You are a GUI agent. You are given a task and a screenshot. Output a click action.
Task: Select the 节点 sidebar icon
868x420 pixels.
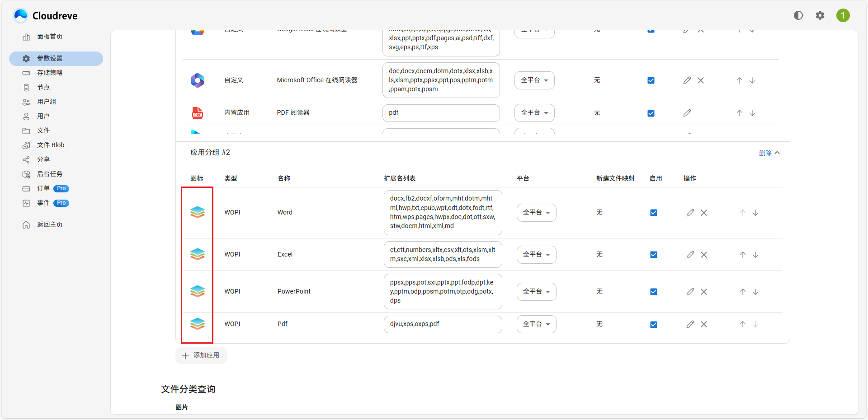26,87
